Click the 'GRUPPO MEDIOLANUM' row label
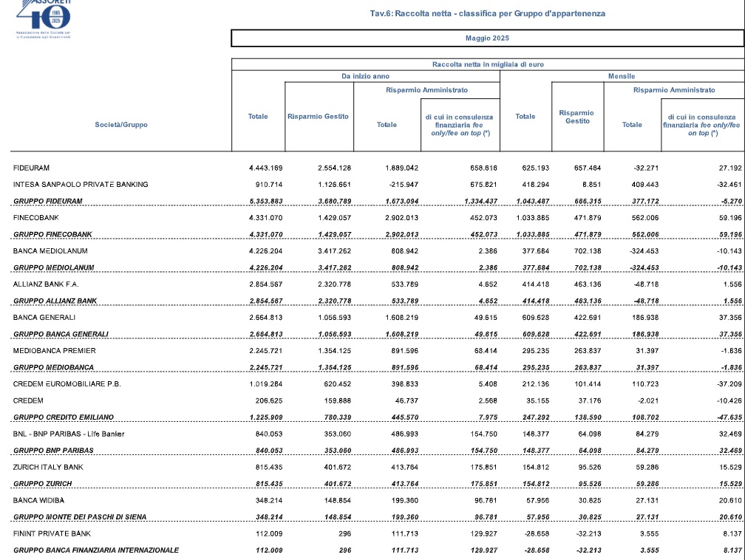This screenshot has height=560, width=745. click(x=54, y=268)
